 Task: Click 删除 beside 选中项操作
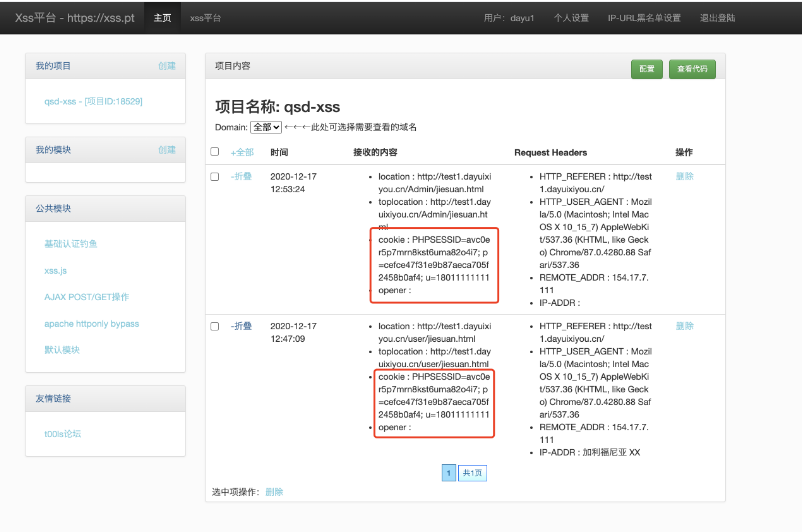[x=274, y=492]
